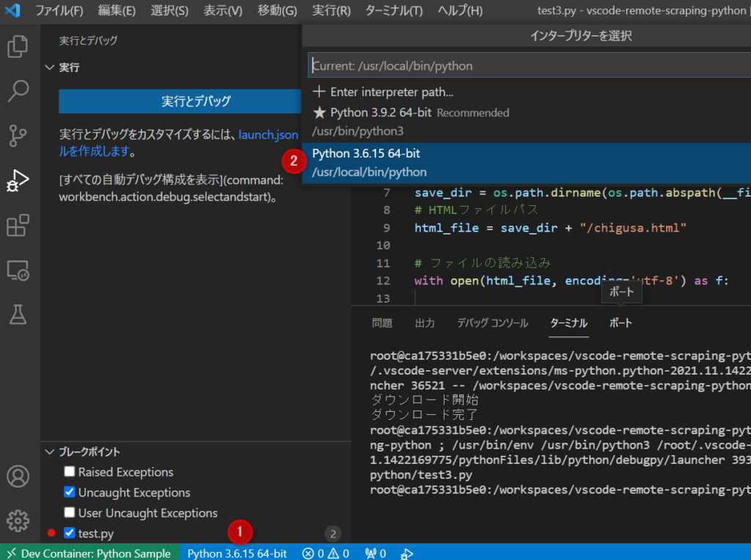Screen dimensions: 751x560
Task: Click line number 12 in editor gutter
Action: point(383,281)
